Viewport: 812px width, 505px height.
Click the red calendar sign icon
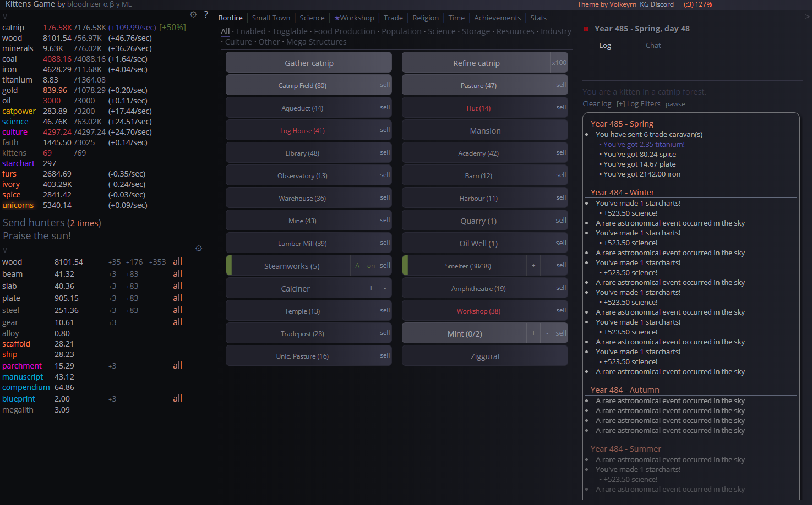[586, 29]
